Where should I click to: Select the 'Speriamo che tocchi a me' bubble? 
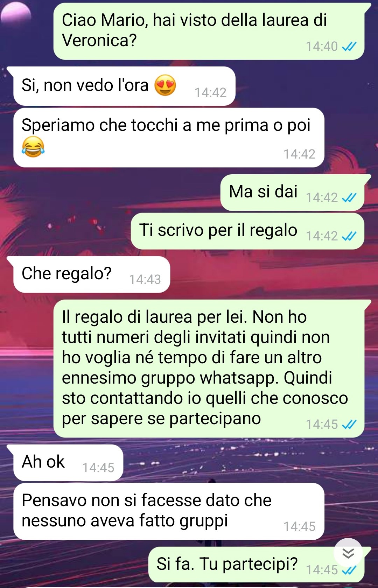(169, 138)
